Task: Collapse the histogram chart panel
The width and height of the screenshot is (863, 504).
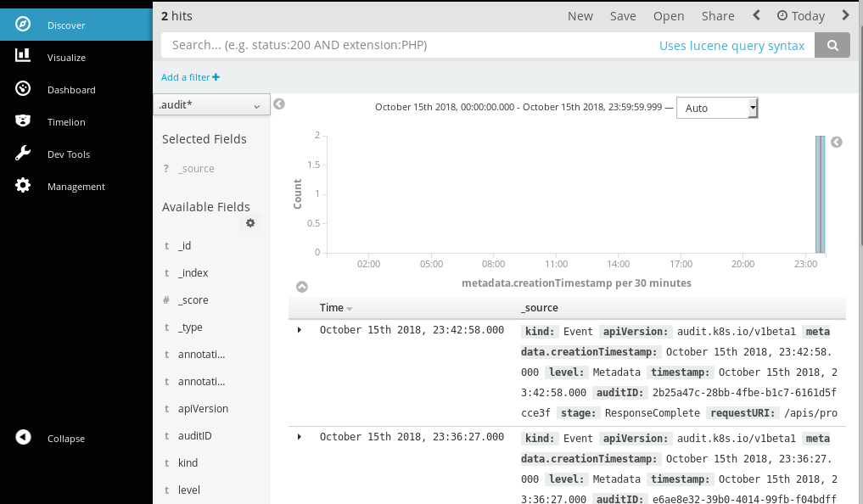Action: [301, 287]
